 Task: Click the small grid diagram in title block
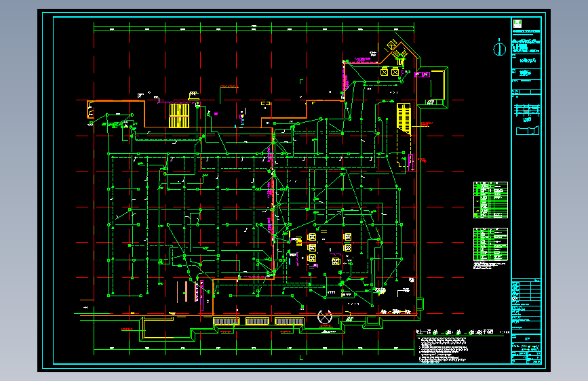pyautogui.click(x=526, y=111)
